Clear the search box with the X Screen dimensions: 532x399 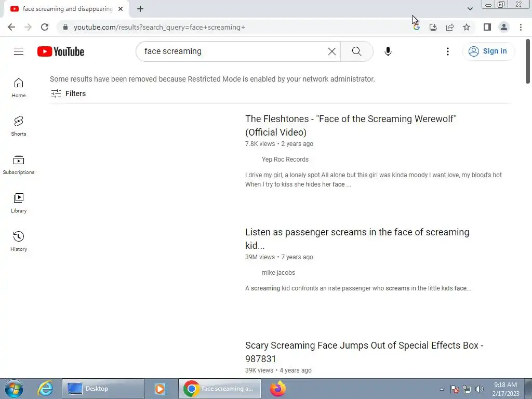coord(332,51)
